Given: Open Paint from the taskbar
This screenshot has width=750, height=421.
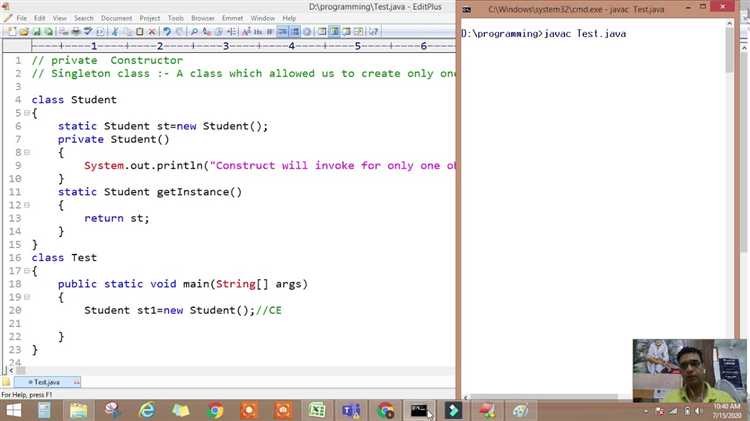Looking at the screenshot, I should 521,410.
